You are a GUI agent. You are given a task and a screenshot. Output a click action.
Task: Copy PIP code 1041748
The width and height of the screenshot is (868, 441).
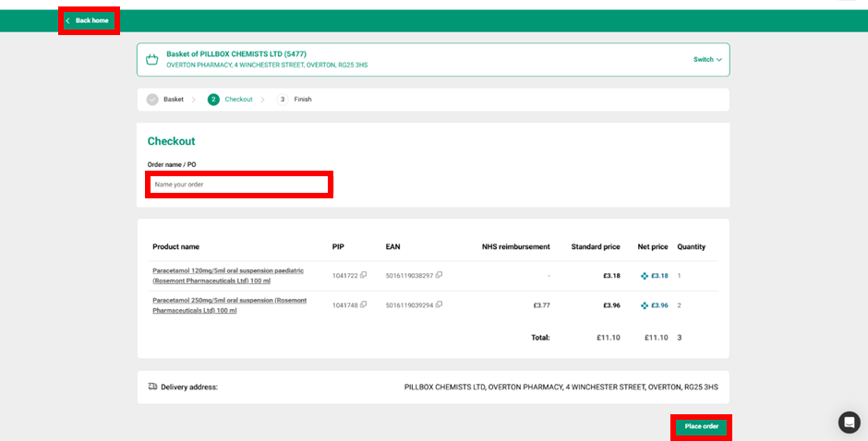(x=364, y=304)
